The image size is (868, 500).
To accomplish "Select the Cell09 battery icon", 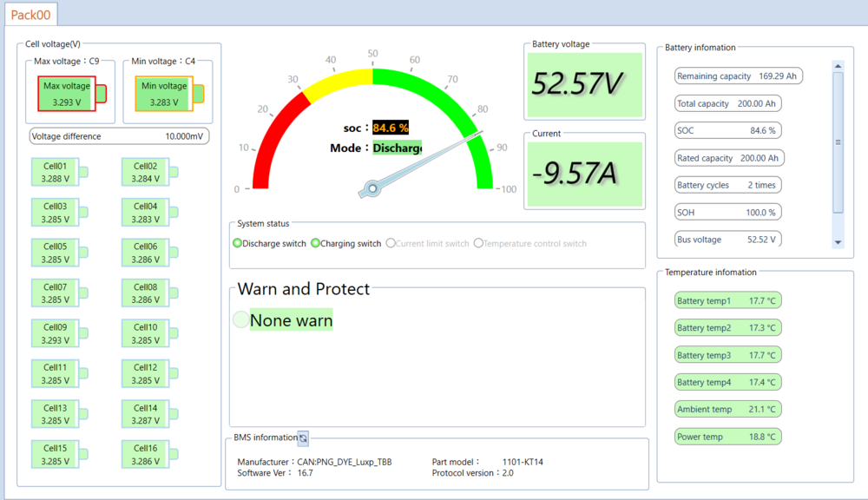I will pos(59,334).
